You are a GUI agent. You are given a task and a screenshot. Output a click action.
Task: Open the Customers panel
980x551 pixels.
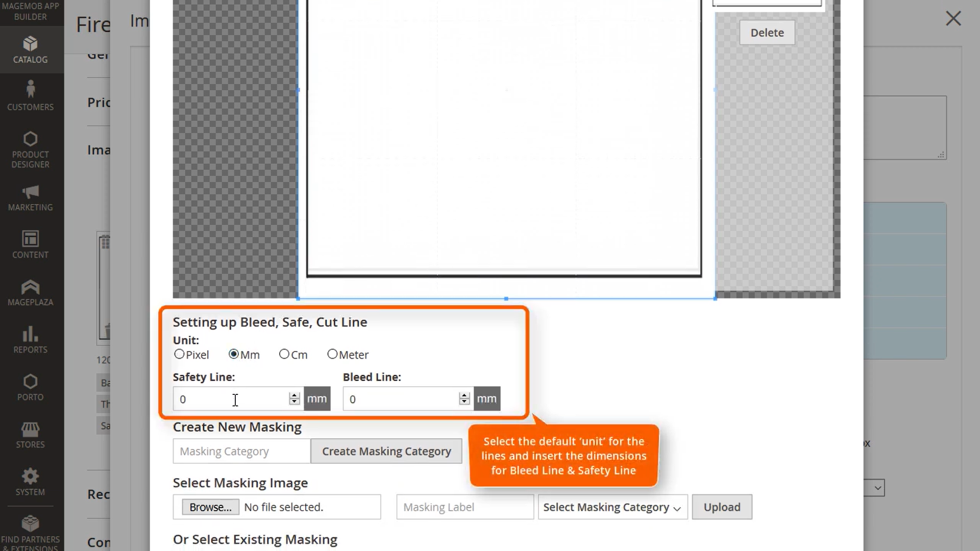coord(30,94)
